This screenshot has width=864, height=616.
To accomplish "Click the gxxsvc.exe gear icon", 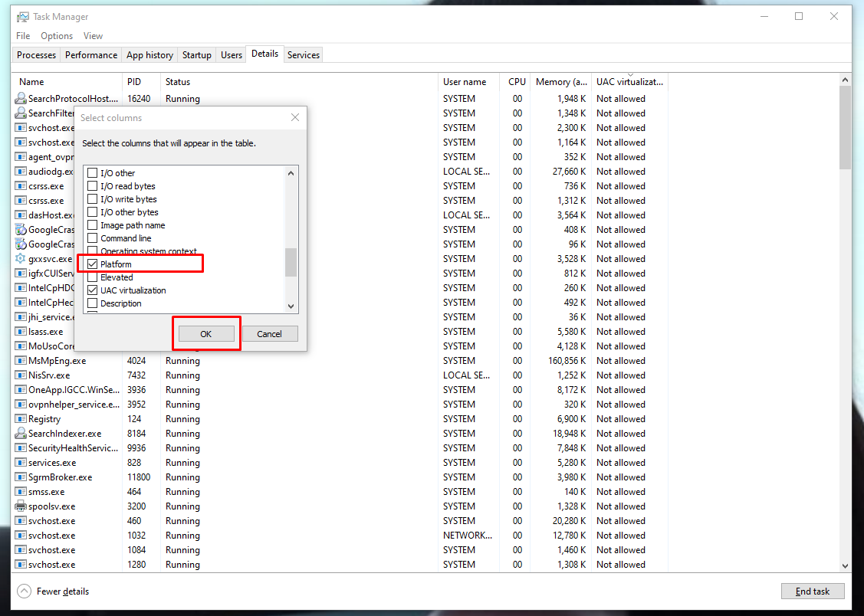I will click(x=21, y=259).
